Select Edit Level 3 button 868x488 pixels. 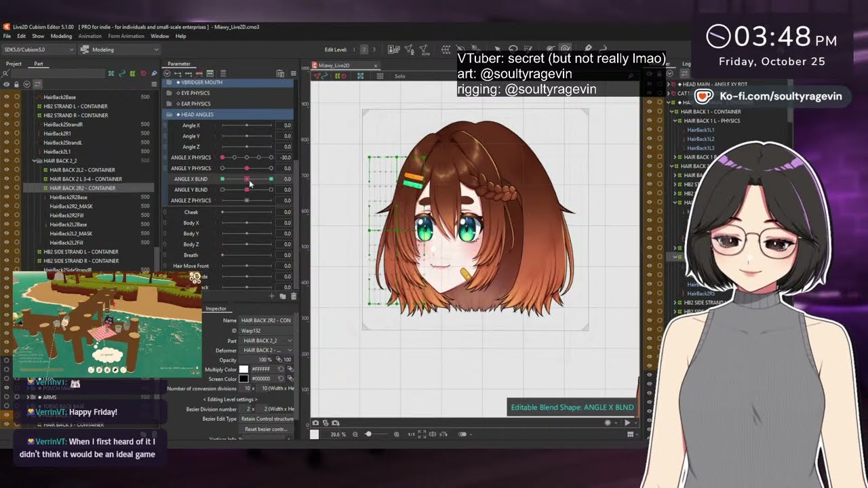click(x=374, y=49)
